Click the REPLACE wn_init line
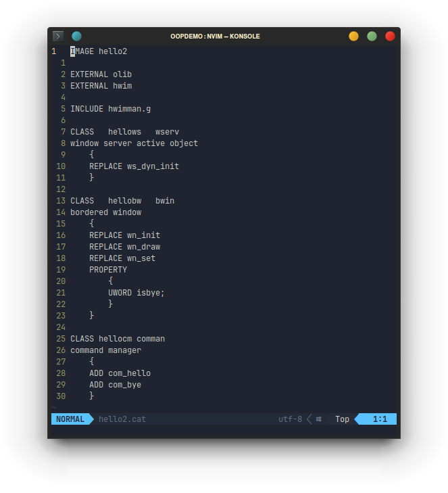 point(124,235)
